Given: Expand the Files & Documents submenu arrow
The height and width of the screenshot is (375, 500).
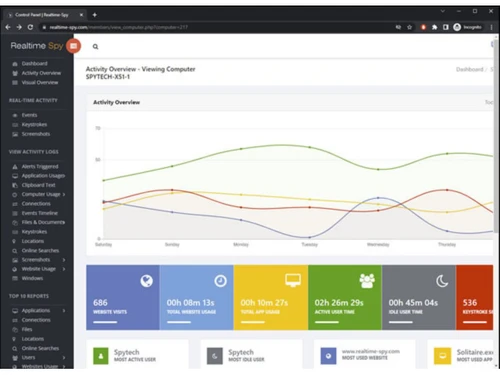Looking at the screenshot, I should [64, 222].
